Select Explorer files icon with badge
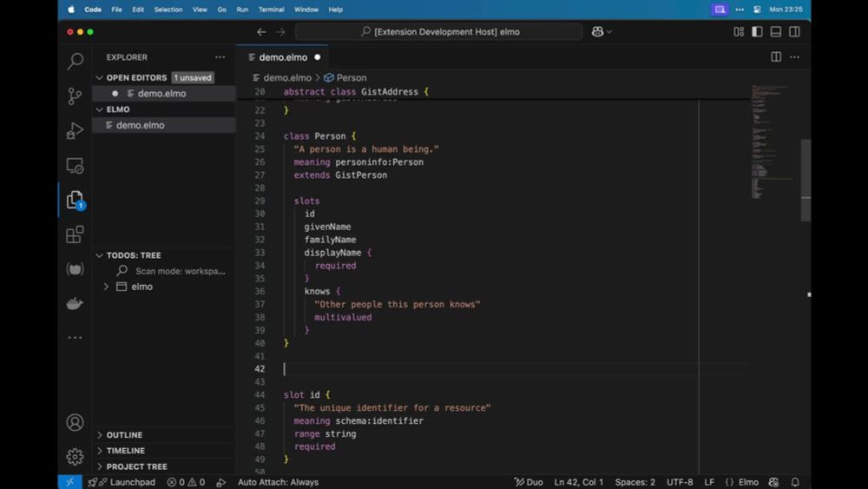This screenshot has height=489, width=868. [75, 200]
